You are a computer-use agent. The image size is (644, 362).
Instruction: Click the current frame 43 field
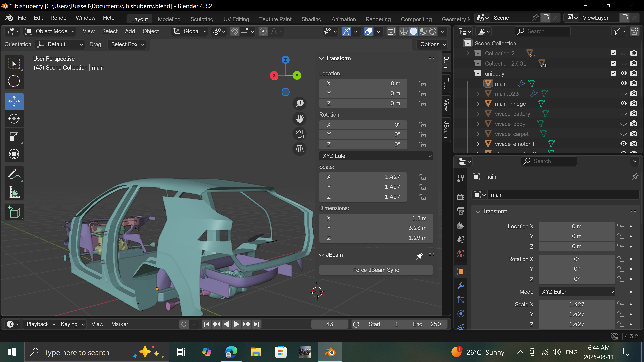coord(330,324)
